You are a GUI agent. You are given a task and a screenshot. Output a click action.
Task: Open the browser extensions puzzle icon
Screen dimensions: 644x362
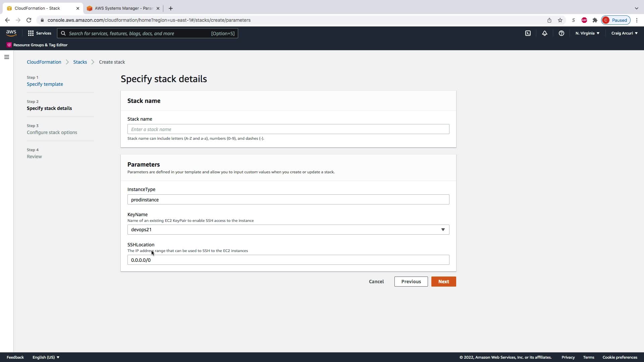click(x=595, y=20)
